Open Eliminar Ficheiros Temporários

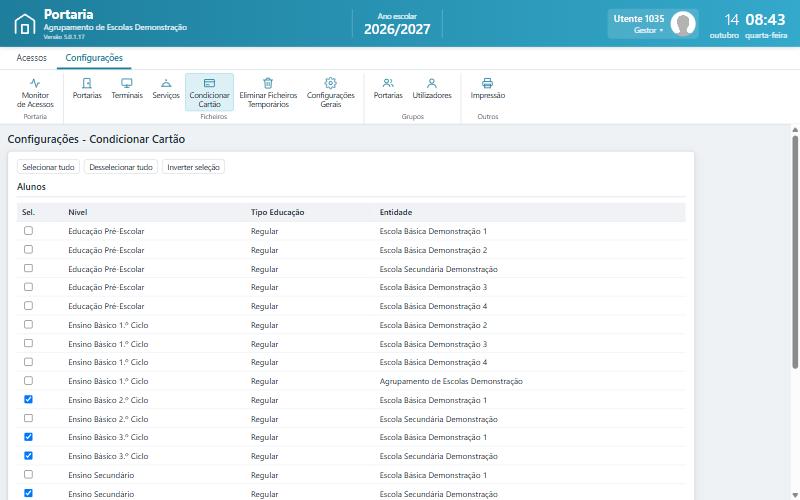(268, 92)
